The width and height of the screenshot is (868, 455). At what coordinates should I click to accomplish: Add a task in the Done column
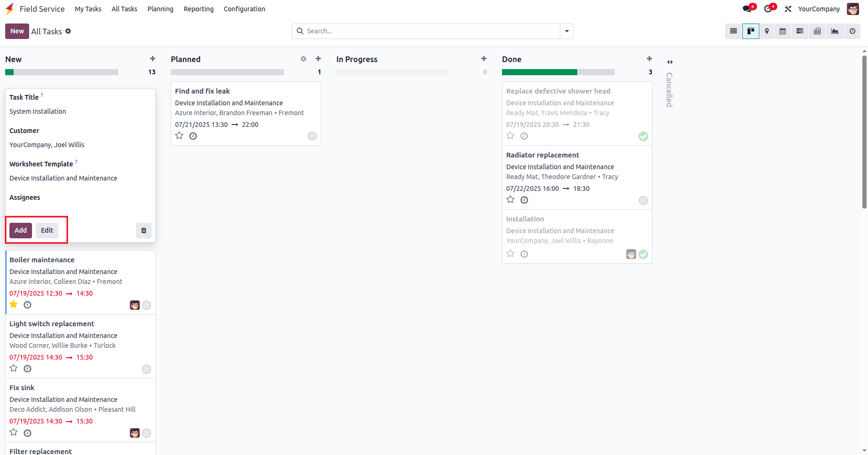click(x=649, y=59)
